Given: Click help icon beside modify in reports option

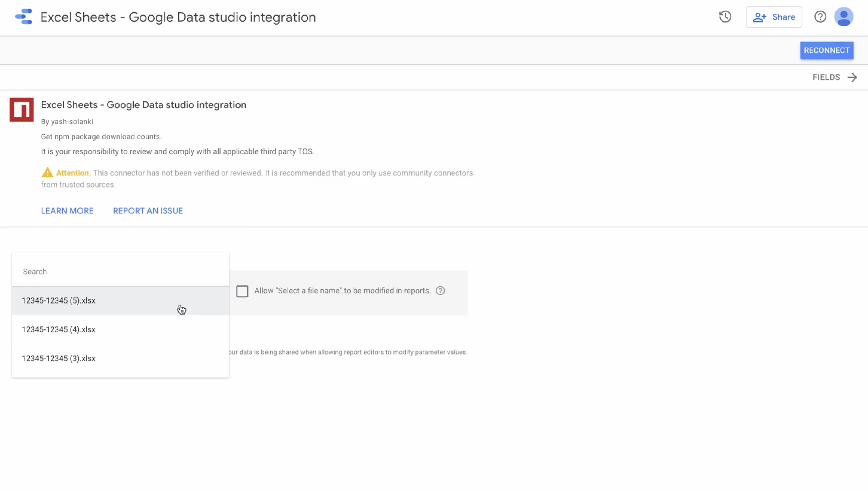Looking at the screenshot, I should (440, 291).
